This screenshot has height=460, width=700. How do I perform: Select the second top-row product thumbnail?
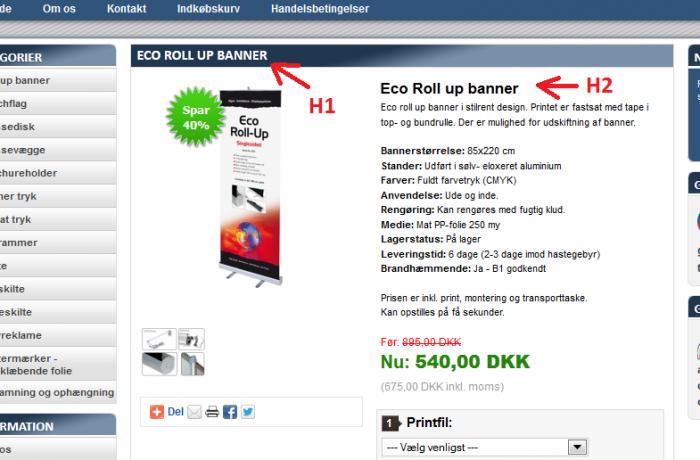192,339
